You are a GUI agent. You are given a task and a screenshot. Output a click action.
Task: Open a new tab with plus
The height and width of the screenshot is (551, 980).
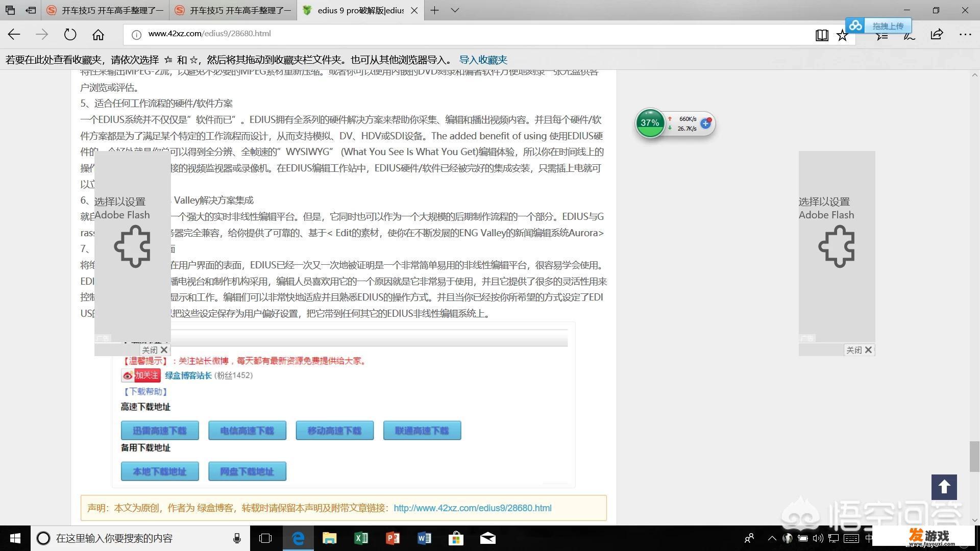[x=434, y=10]
